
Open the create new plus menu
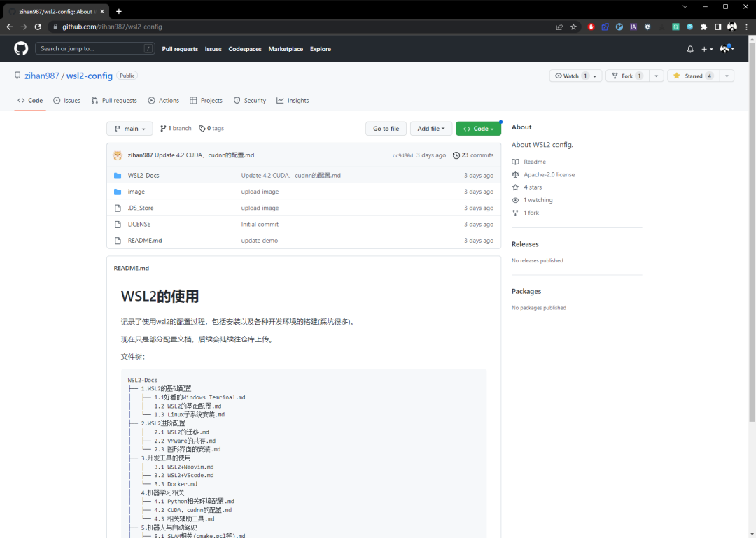(x=707, y=49)
